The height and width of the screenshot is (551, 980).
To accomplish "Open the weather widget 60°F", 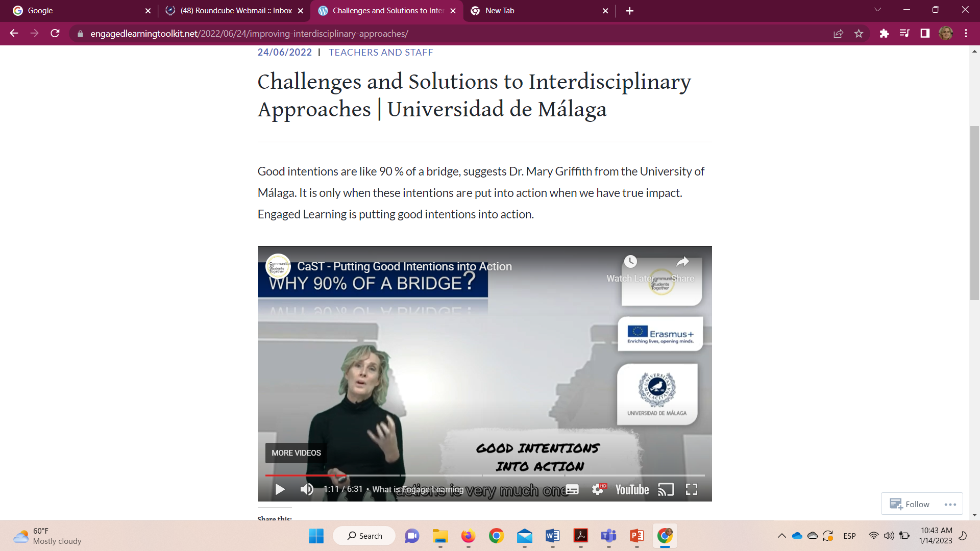I will pos(47,536).
